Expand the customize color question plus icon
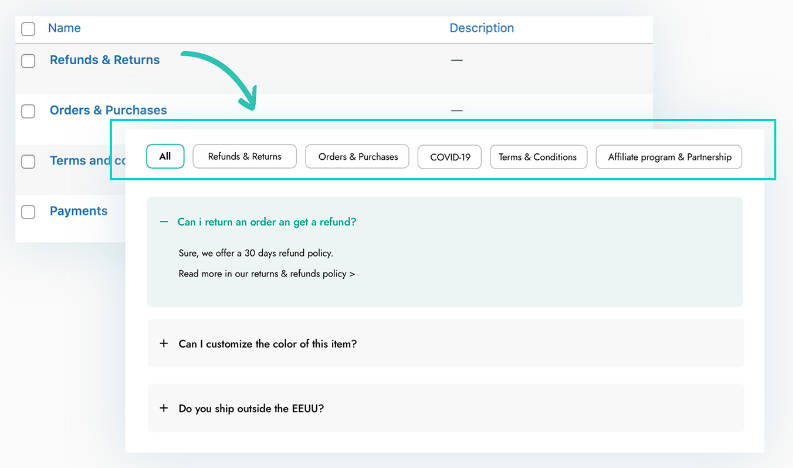793x468 pixels. (x=164, y=344)
